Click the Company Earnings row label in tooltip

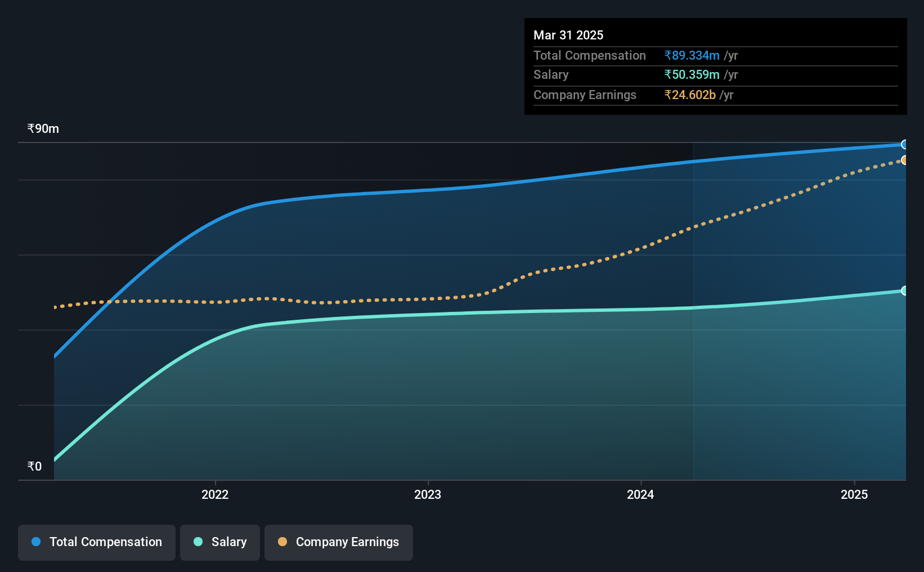click(585, 95)
